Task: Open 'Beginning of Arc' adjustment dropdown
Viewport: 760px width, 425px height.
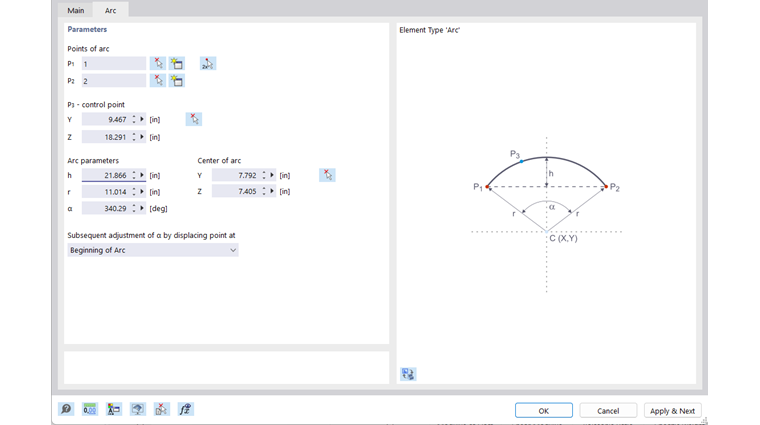Action: pyautogui.click(x=153, y=250)
